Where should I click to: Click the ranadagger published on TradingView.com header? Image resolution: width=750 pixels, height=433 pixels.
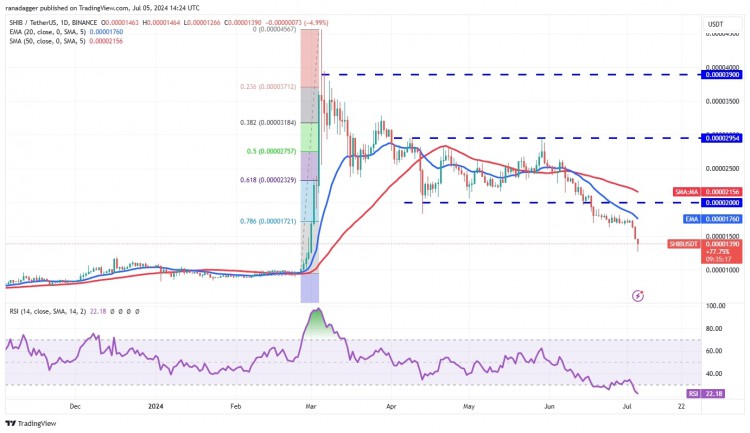[x=103, y=8]
